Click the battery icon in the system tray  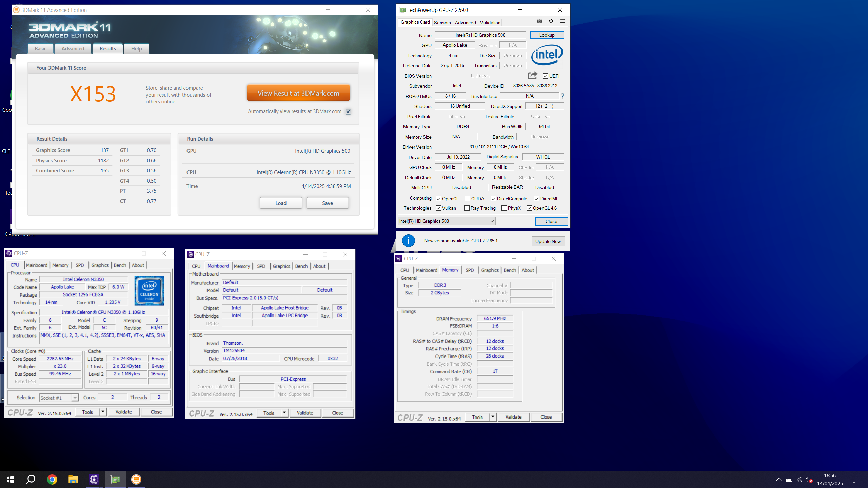(789, 480)
